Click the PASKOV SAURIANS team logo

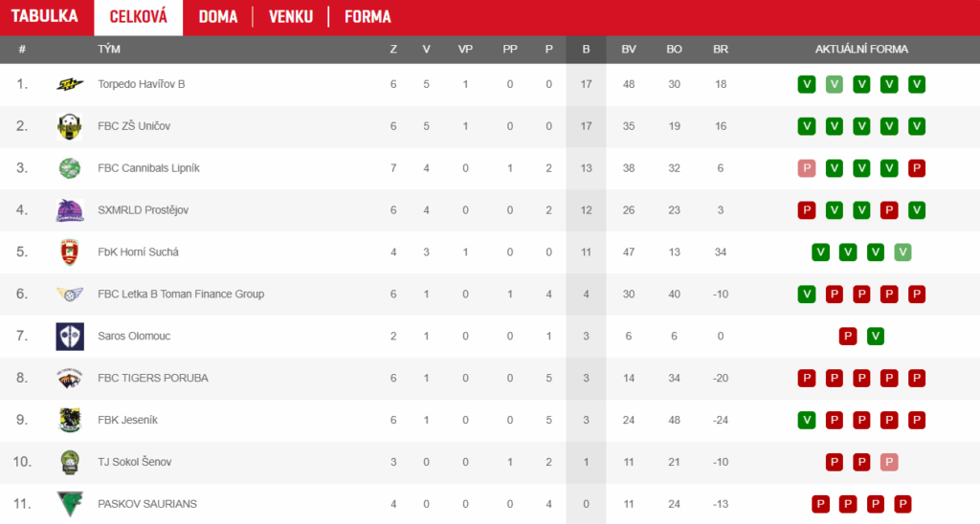(70, 504)
